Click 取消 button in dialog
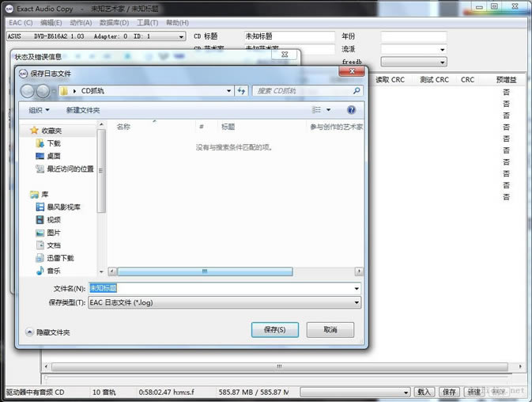The width and height of the screenshot is (532, 402). (x=330, y=330)
